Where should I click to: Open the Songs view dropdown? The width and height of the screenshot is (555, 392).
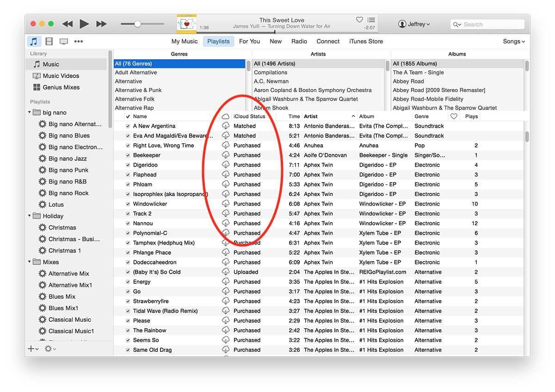point(513,41)
